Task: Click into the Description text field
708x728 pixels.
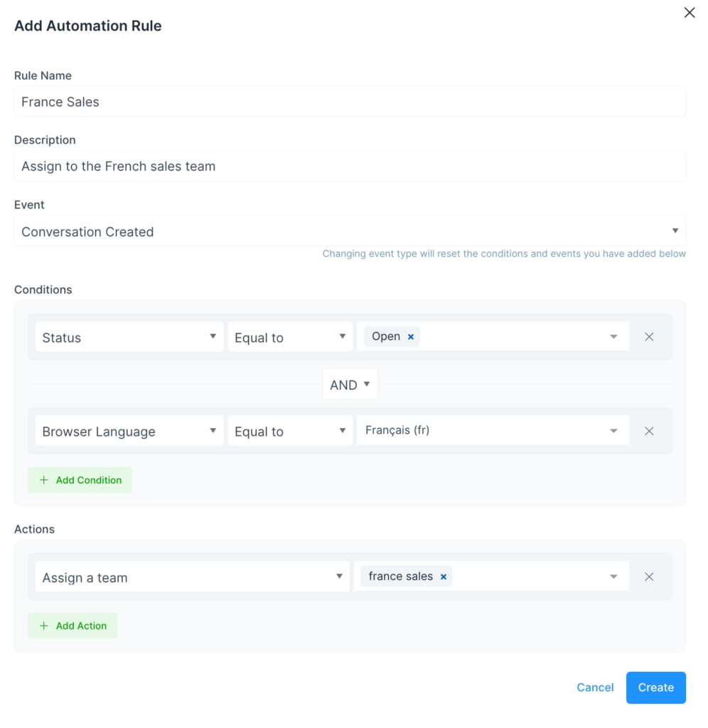Action: click(350, 166)
